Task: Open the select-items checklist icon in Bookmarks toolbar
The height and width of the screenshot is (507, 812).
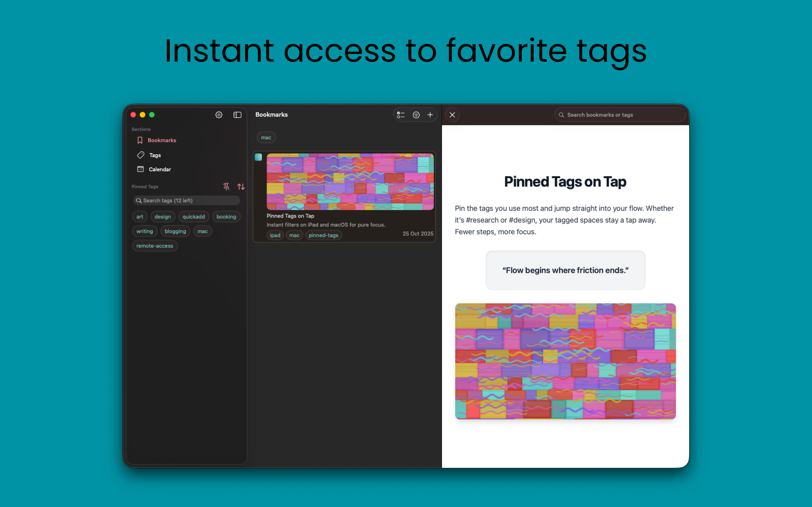Action: click(401, 115)
